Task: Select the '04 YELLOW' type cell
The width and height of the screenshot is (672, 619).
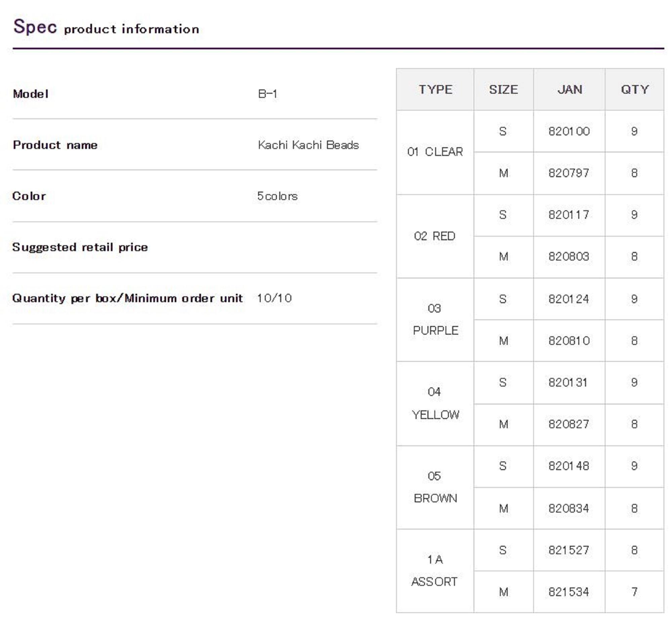Action: point(435,404)
